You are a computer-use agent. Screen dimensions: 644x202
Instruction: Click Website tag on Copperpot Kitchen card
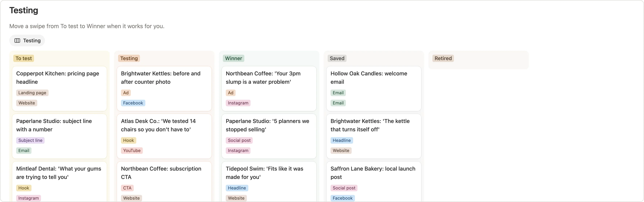coord(27,103)
